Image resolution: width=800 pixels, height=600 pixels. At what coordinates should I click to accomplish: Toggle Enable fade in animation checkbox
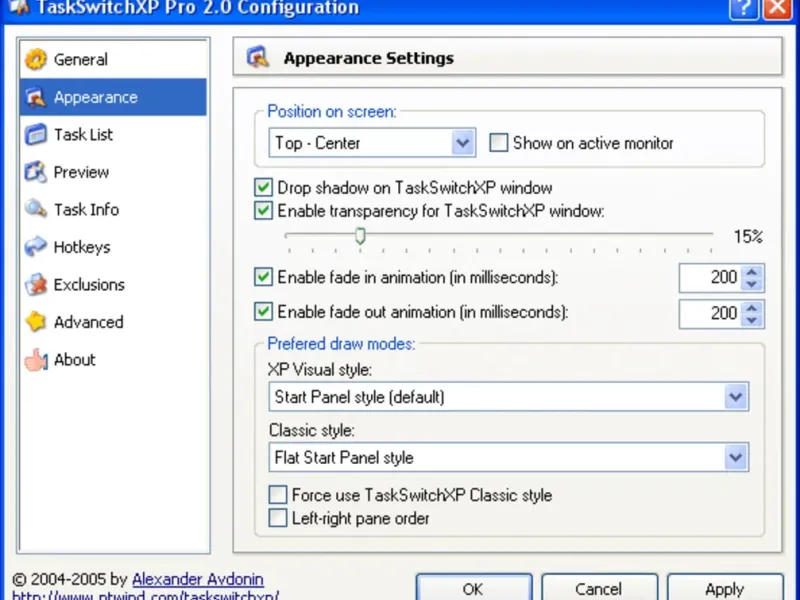pos(263,277)
